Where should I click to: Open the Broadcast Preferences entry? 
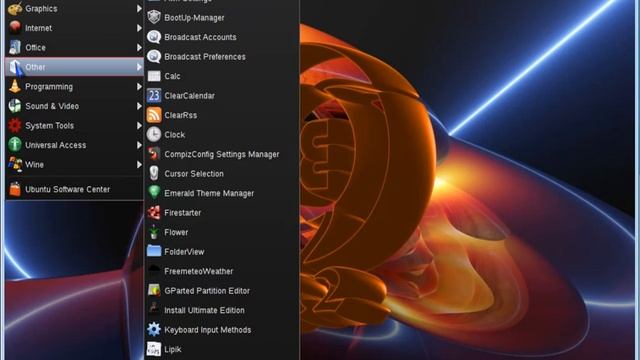coord(222,57)
